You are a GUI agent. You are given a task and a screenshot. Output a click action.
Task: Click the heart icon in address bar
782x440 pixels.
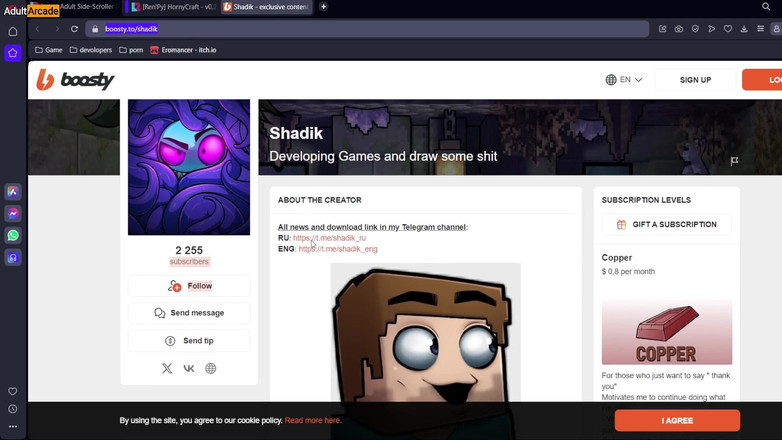pos(728,29)
